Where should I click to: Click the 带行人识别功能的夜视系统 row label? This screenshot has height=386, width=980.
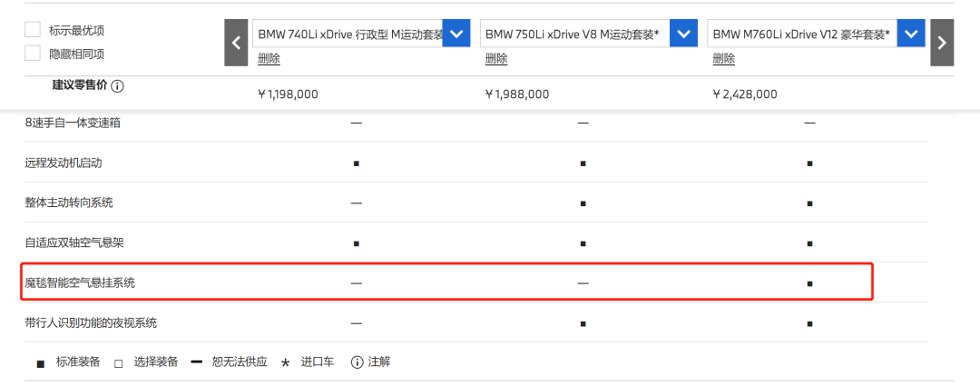(91, 322)
